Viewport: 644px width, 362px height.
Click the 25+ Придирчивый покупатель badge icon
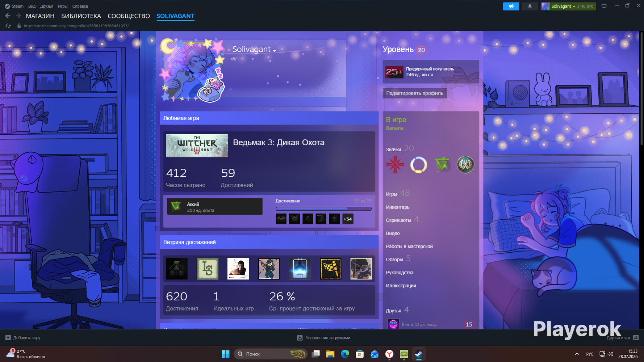[394, 72]
